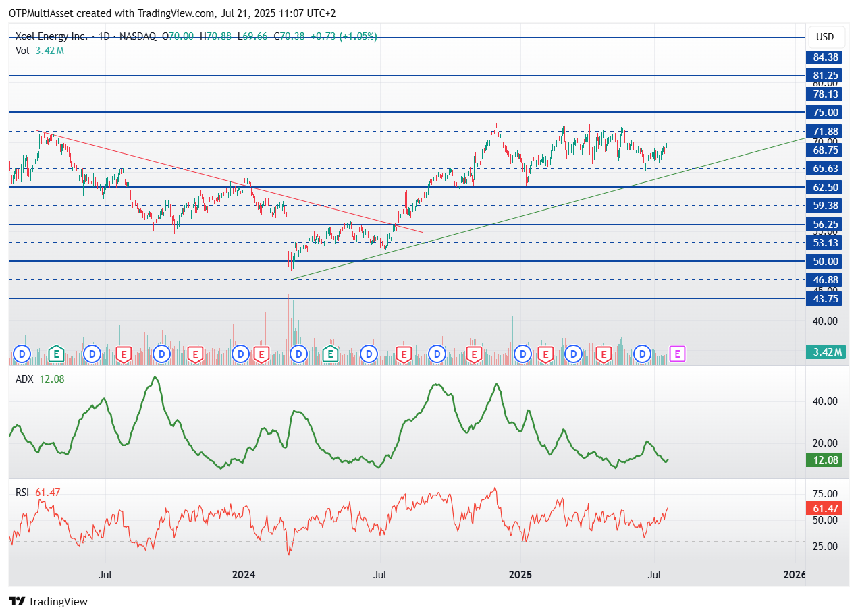Click the TradingView logo icon at bottom left
Screen dimensions: 858x616
(x=17, y=601)
